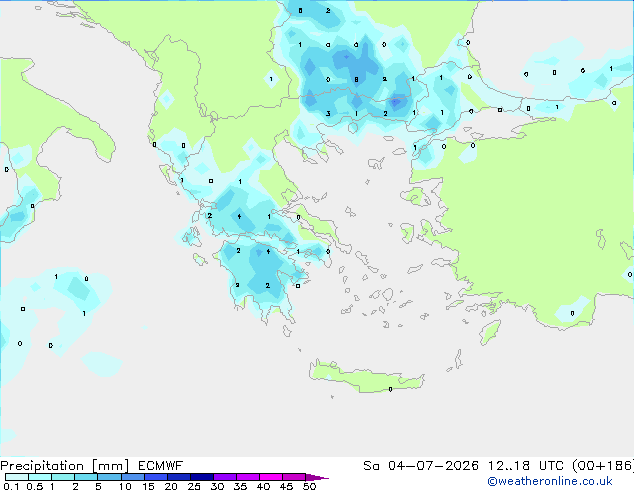Click the legend label '0.1'
This screenshot has height=490, width=634.
point(11,486)
